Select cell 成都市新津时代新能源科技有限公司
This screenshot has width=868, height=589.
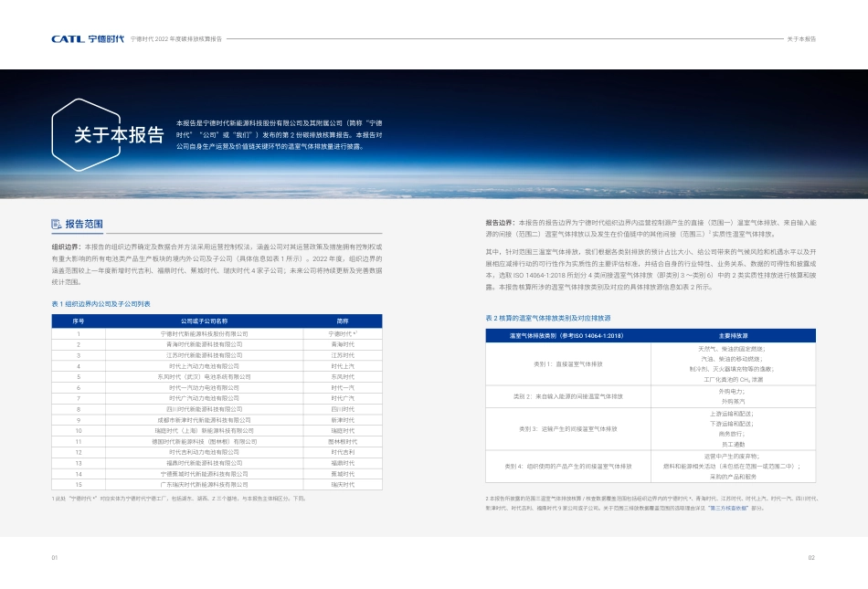(x=205, y=420)
